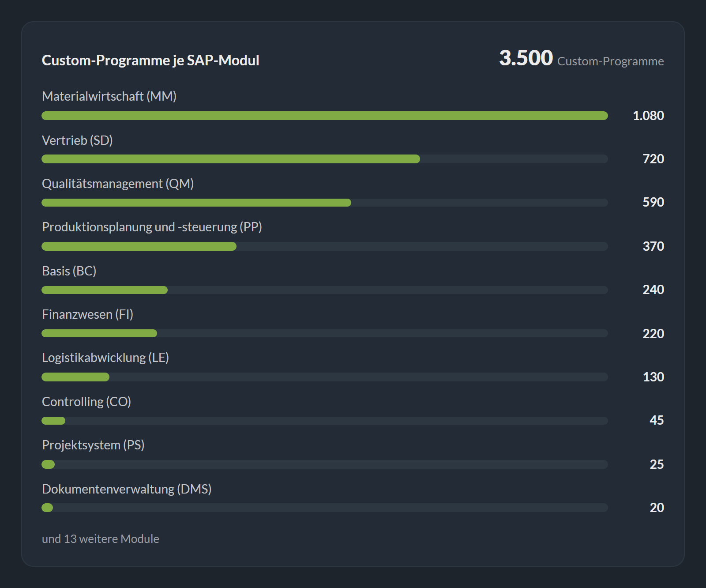706x588 pixels.
Task: Click the label 'Dokumentenverwaltung (DMS)'
Action: tap(127, 489)
